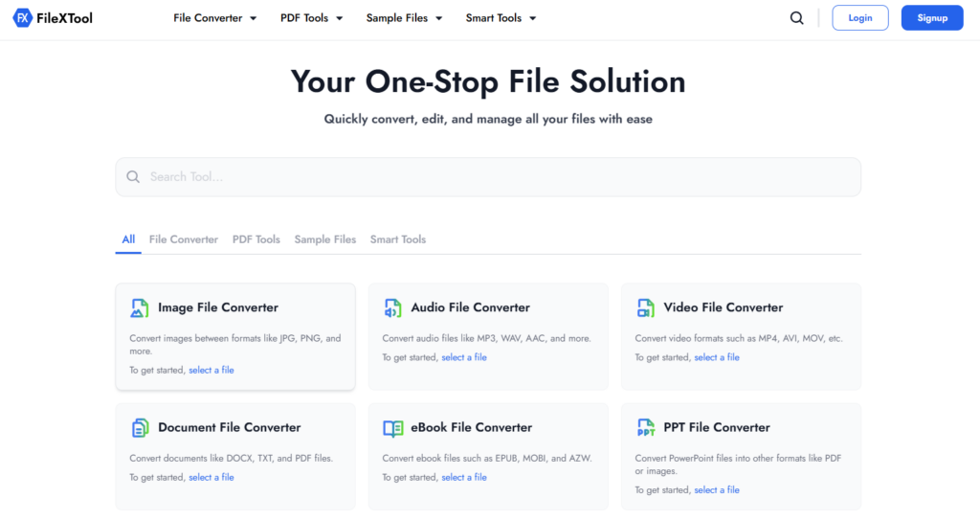Expand the Smart Tools dropdown arrow
The image size is (980, 521).
coord(532,19)
